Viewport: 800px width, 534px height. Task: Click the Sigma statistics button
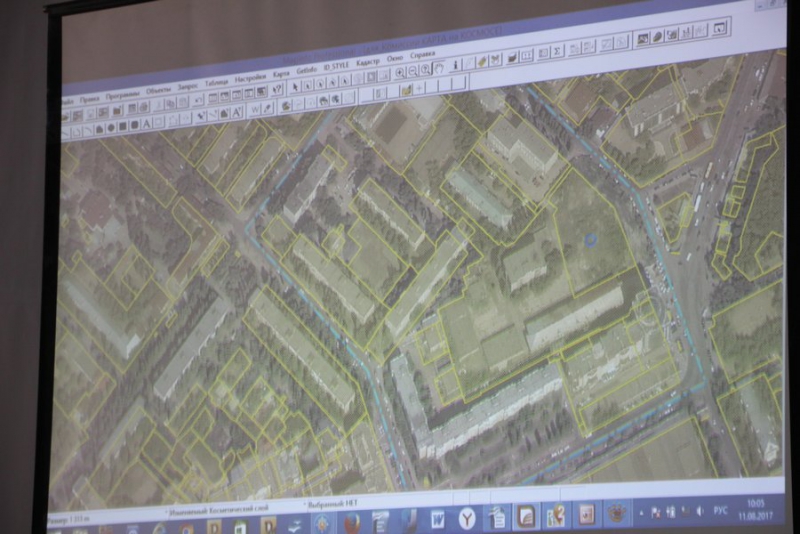(557, 50)
